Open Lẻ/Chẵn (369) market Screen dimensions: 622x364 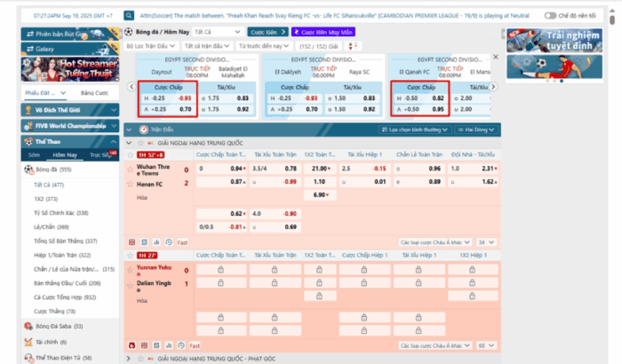[52, 226]
